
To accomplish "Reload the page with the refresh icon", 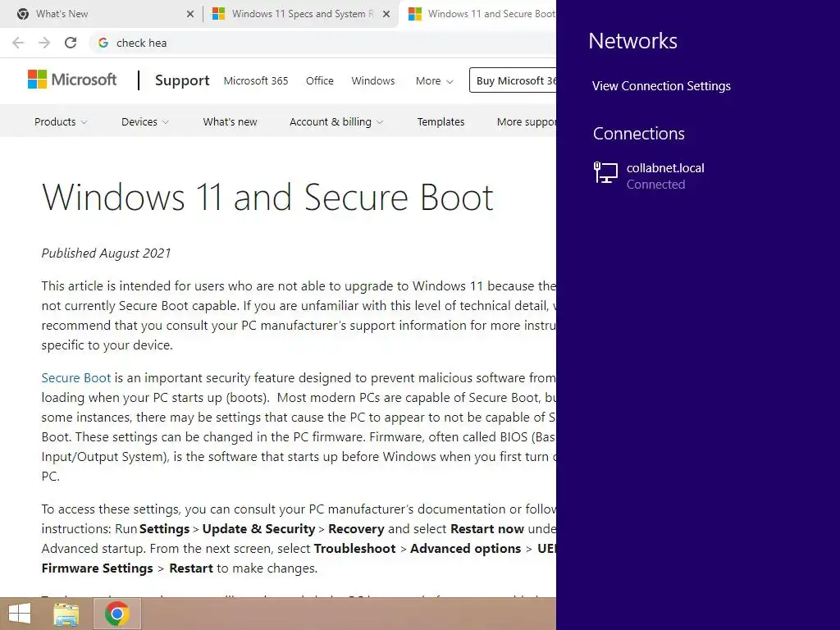I will pyautogui.click(x=71, y=43).
